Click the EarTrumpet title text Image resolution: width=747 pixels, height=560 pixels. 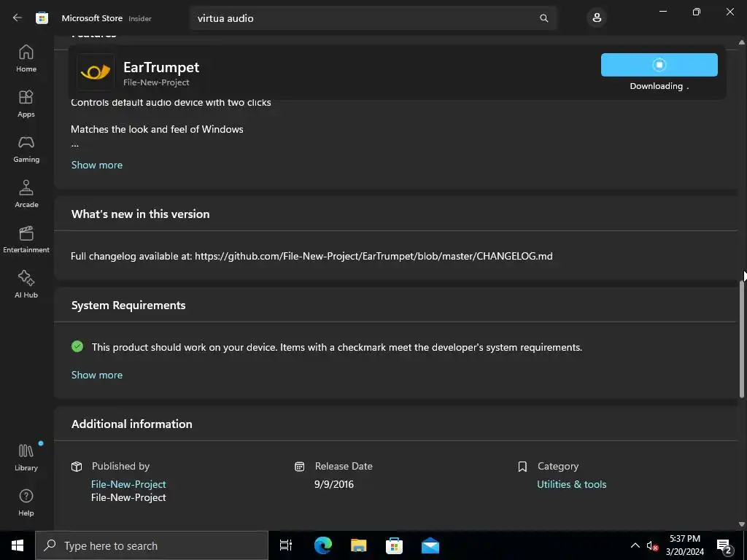pyautogui.click(x=161, y=67)
